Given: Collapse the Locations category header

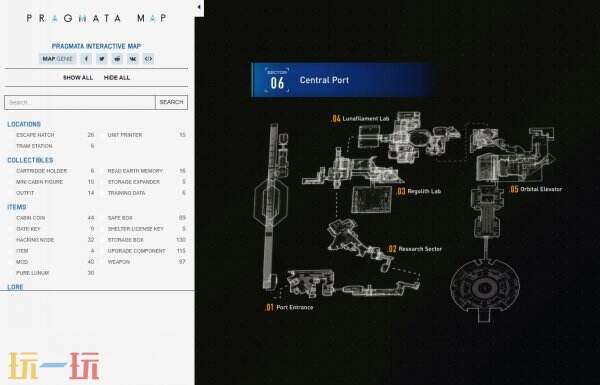Looking at the screenshot, I should (x=24, y=124).
